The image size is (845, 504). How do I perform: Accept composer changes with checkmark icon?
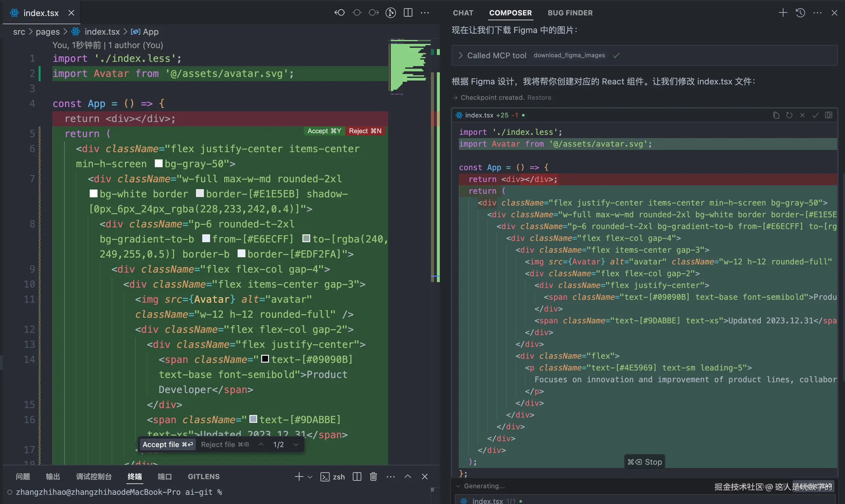tap(816, 116)
